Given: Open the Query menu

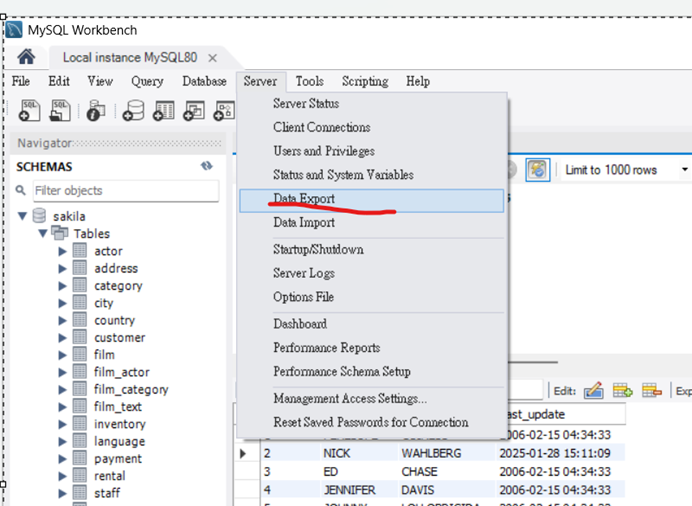Looking at the screenshot, I should pyautogui.click(x=147, y=81).
